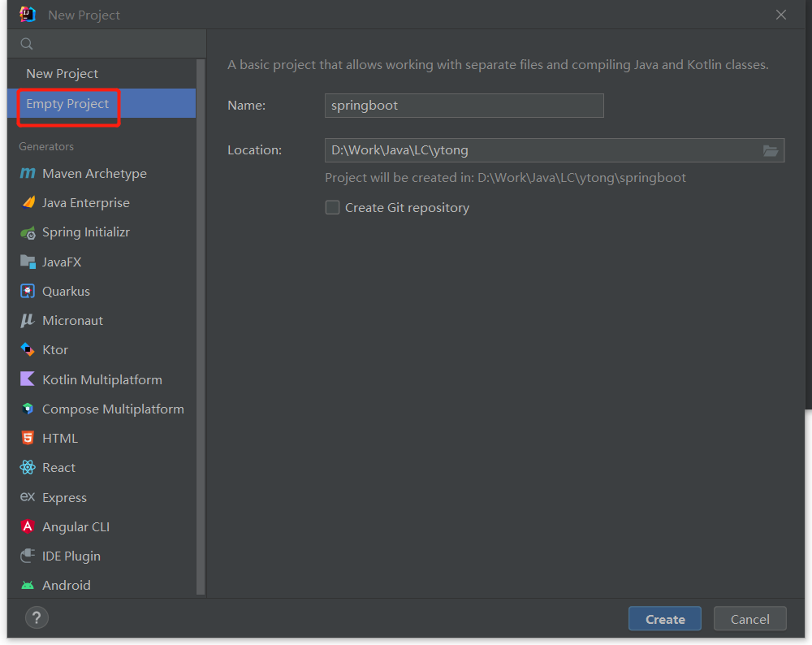Click the Angular CLI icon
Image resolution: width=812 pixels, height=645 pixels.
click(x=28, y=526)
